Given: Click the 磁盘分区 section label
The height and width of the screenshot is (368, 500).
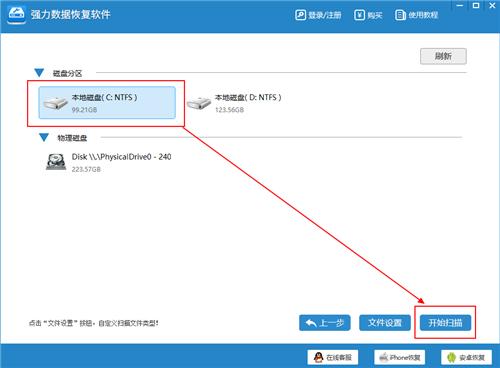Looking at the screenshot, I should (x=67, y=73).
